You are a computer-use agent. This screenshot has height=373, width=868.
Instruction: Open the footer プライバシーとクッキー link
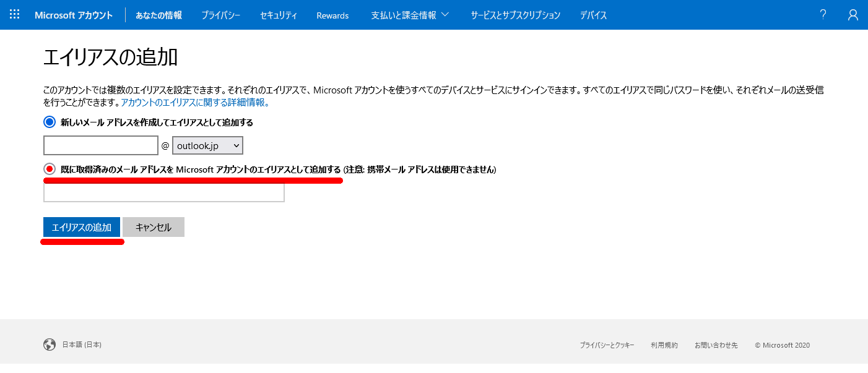(607, 345)
